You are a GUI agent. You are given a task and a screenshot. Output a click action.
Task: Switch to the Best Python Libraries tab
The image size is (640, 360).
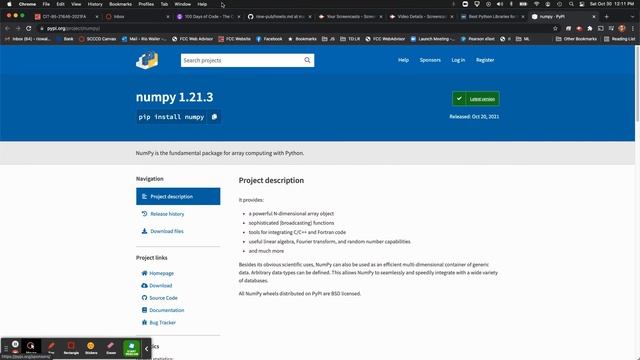(492, 16)
